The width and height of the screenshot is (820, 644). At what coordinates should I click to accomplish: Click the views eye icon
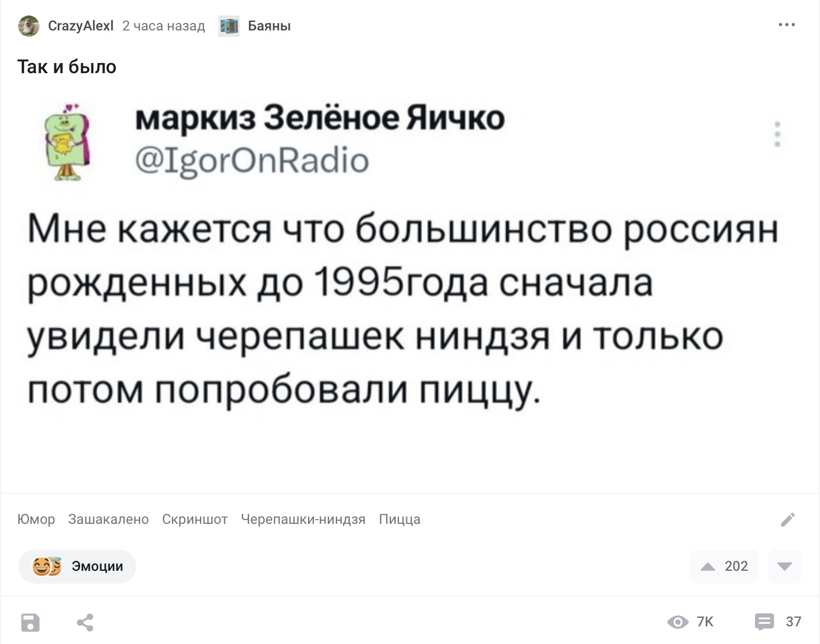click(677, 622)
